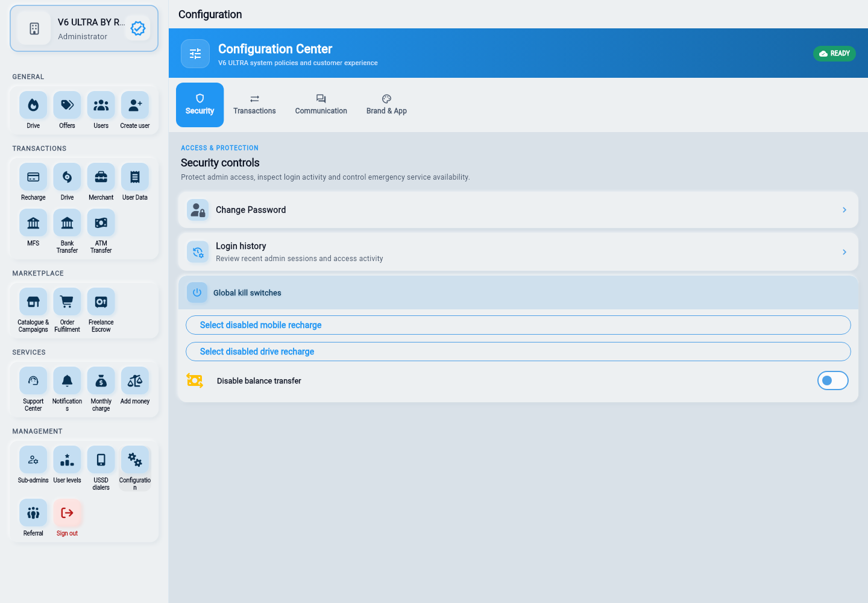Open Recharge card icon
This screenshot has height=603, width=868.
tap(33, 177)
